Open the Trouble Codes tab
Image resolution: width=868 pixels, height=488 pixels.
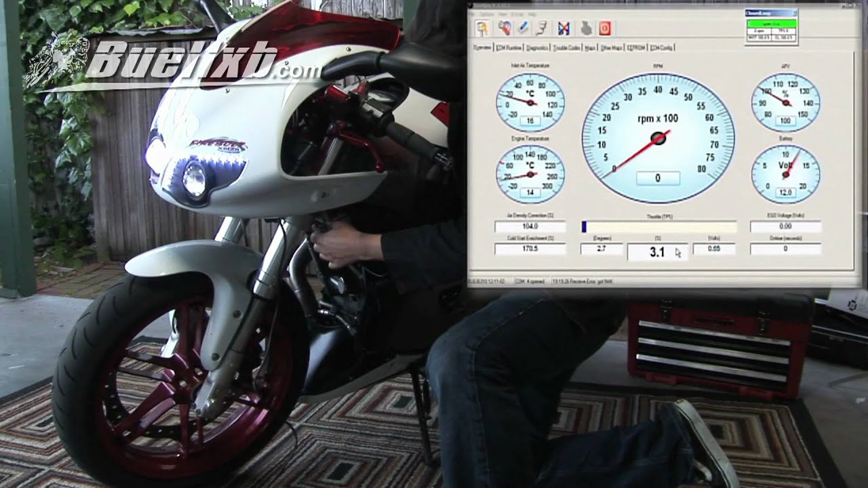click(566, 48)
